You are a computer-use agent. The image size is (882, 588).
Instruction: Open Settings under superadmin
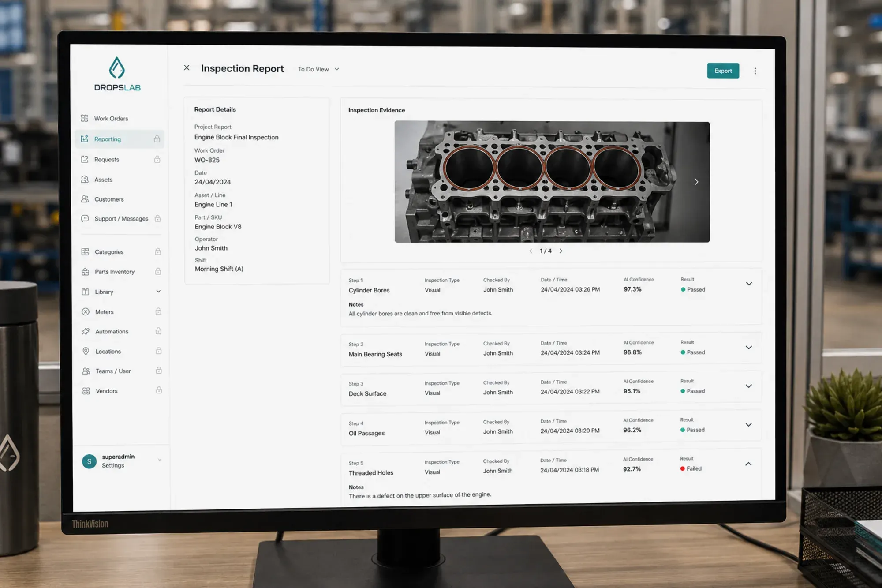coord(113,465)
